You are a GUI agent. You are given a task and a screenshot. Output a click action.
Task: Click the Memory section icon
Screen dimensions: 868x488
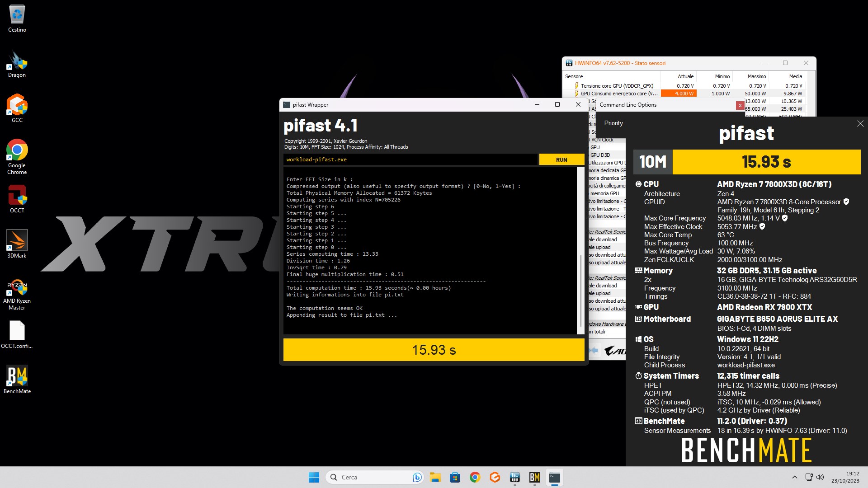point(638,271)
